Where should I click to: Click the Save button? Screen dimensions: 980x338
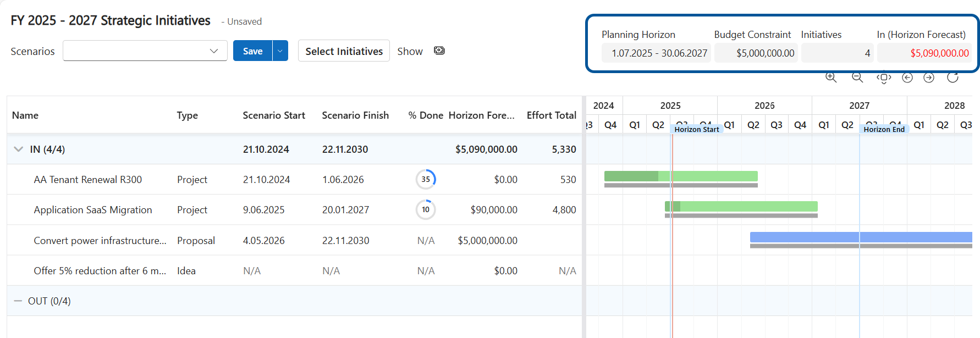click(252, 51)
